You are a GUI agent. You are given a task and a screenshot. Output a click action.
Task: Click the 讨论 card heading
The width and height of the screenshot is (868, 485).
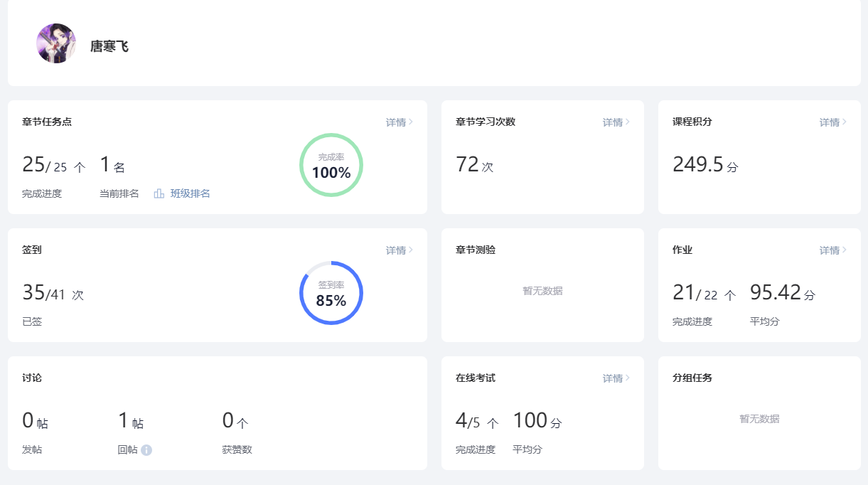tap(32, 378)
